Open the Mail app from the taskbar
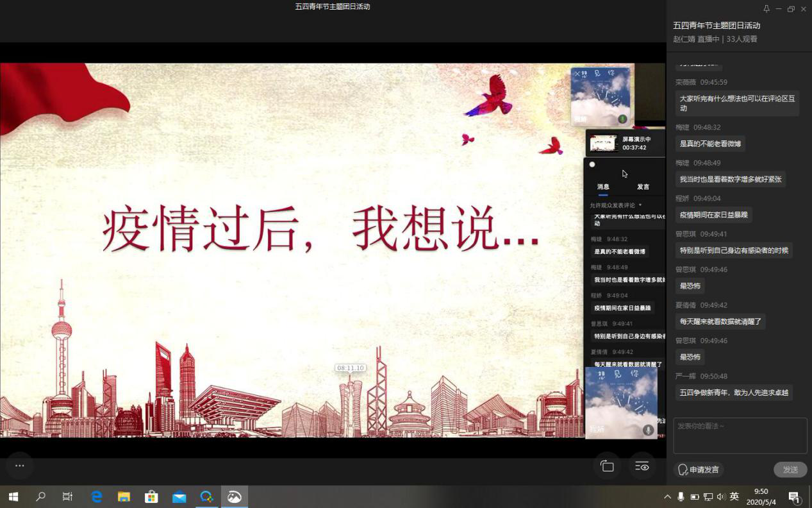This screenshot has width=812, height=508. coord(179,496)
